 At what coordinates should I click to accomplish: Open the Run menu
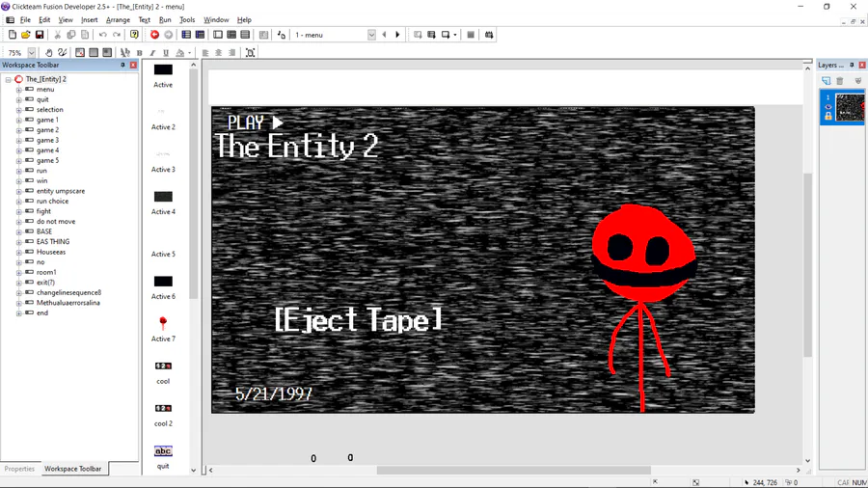coord(165,20)
